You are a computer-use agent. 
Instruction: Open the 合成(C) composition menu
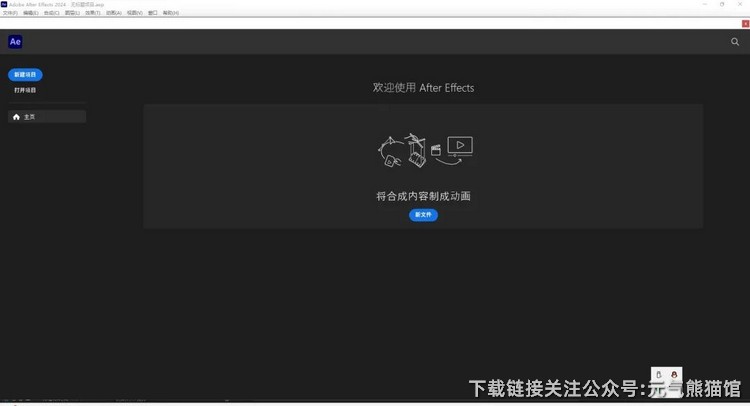[51, 13]
